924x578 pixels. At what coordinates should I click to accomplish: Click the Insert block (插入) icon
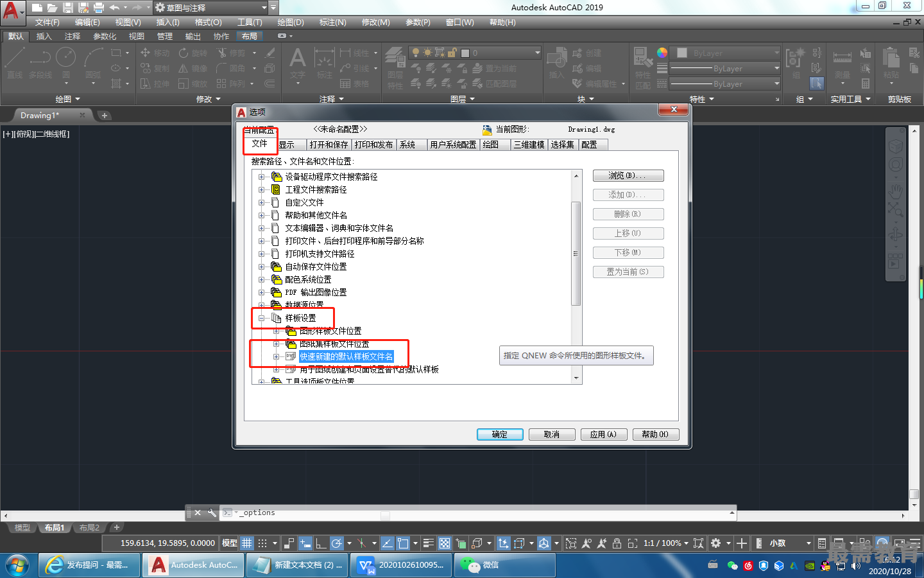(556, 63)
